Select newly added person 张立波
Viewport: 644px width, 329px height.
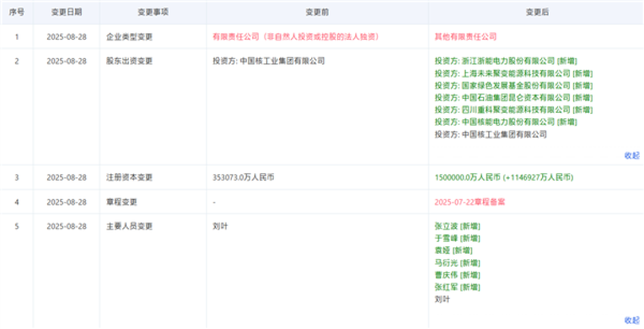point(446,226)
